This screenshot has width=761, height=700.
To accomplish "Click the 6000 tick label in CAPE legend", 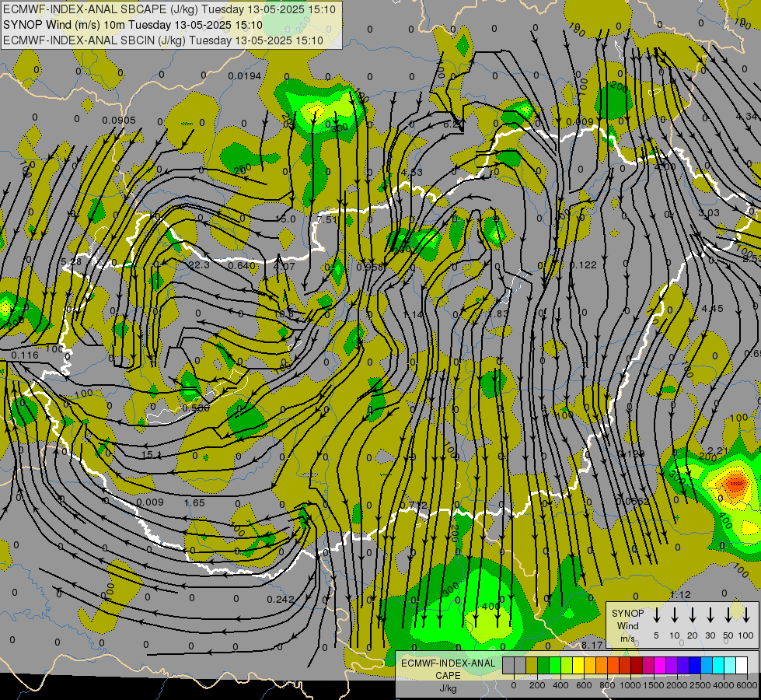I will click(x=747, y=685).
